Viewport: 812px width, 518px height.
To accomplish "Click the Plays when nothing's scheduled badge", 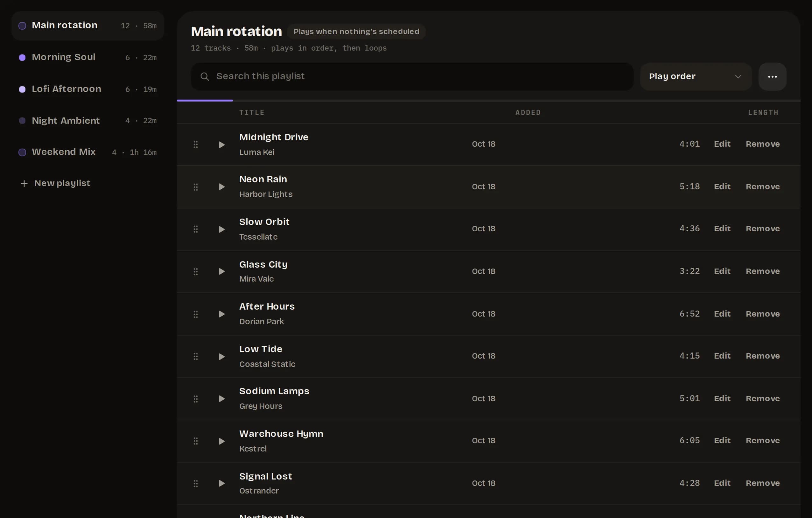I will click(x=356, y=31).
